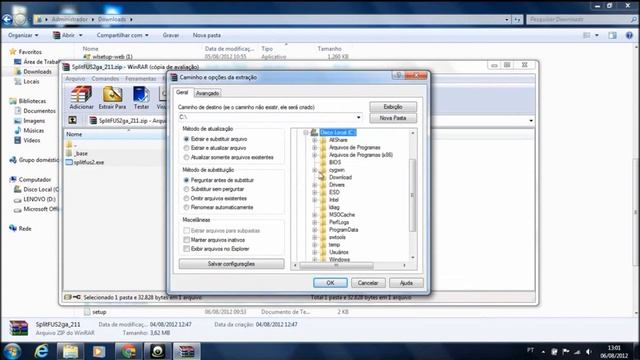Open the Start menu orb
640x360 pixels.
[12, 351]
